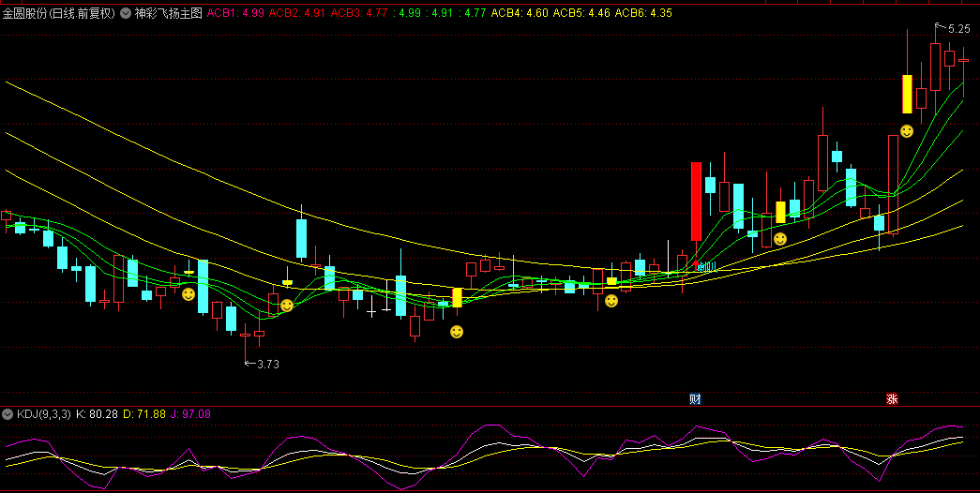Select the J: 97.08 value
Image resolution: width=980 pixels, height=493 pixels.
190,413
